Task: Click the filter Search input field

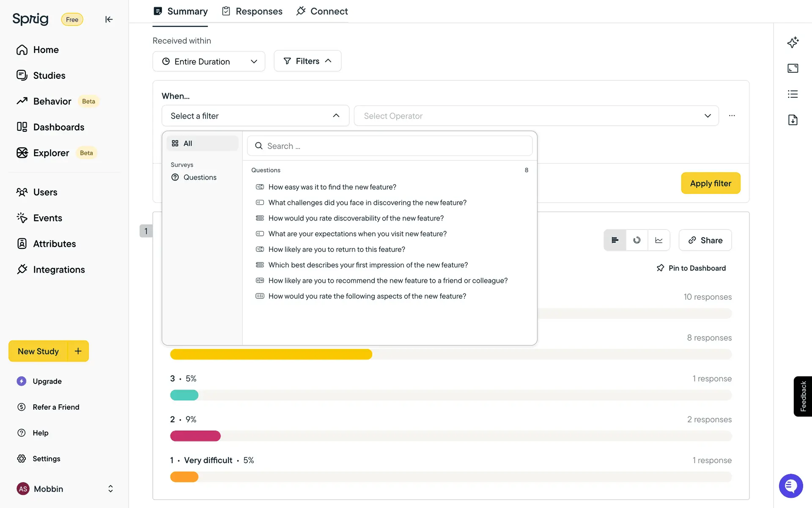Action: coord(390,146)
